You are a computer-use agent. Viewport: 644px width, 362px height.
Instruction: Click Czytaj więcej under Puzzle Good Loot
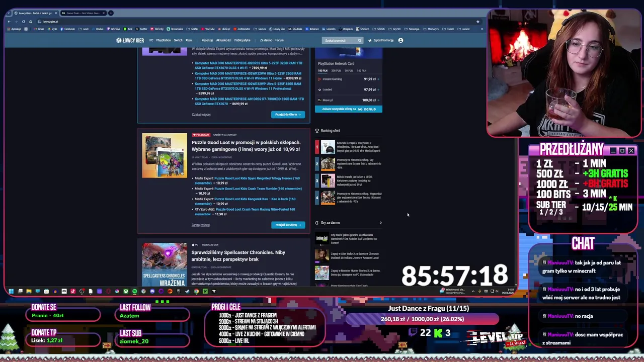tap(201, 225)
